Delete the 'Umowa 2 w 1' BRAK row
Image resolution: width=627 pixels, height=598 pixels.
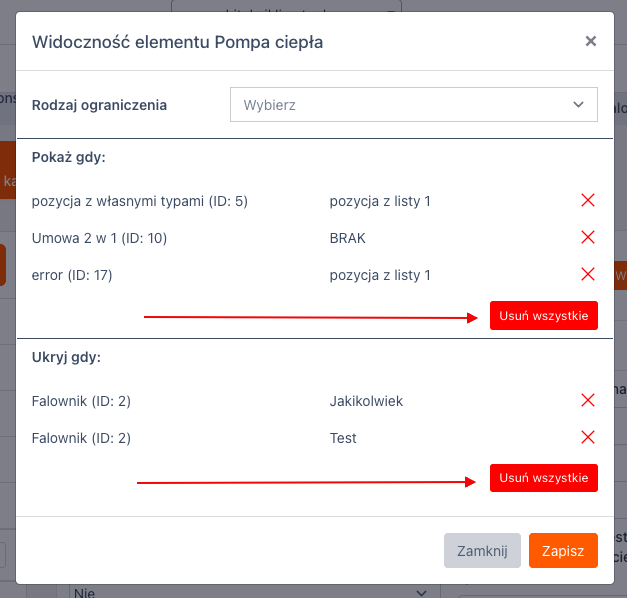588,238
